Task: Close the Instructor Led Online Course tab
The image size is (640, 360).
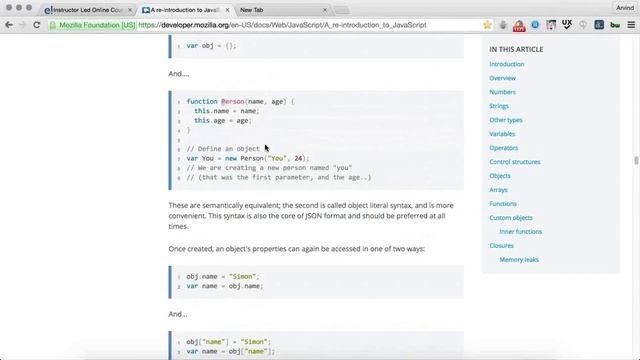Action: click(130, 10)
